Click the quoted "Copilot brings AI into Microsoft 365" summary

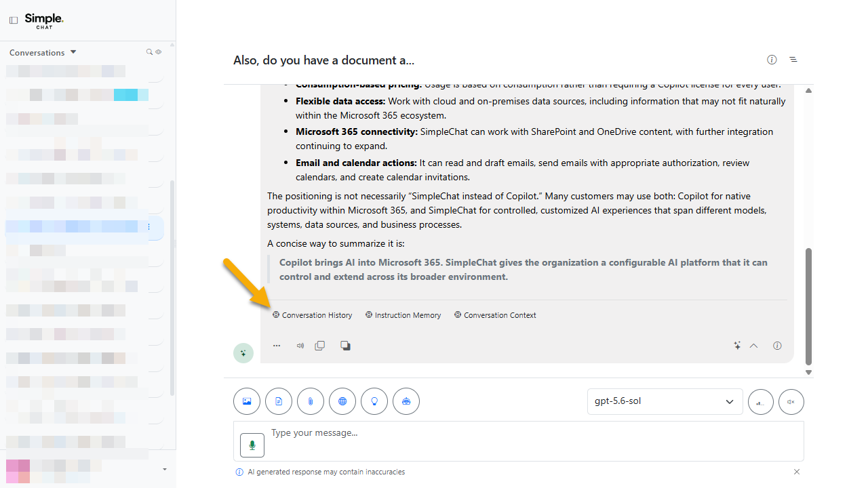tap(523, 270)
